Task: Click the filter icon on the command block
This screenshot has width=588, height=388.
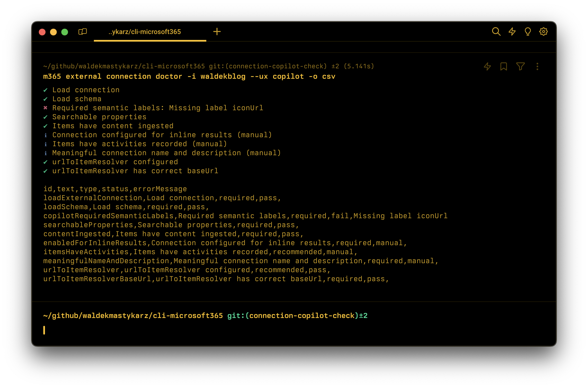Action: point(520,66)
